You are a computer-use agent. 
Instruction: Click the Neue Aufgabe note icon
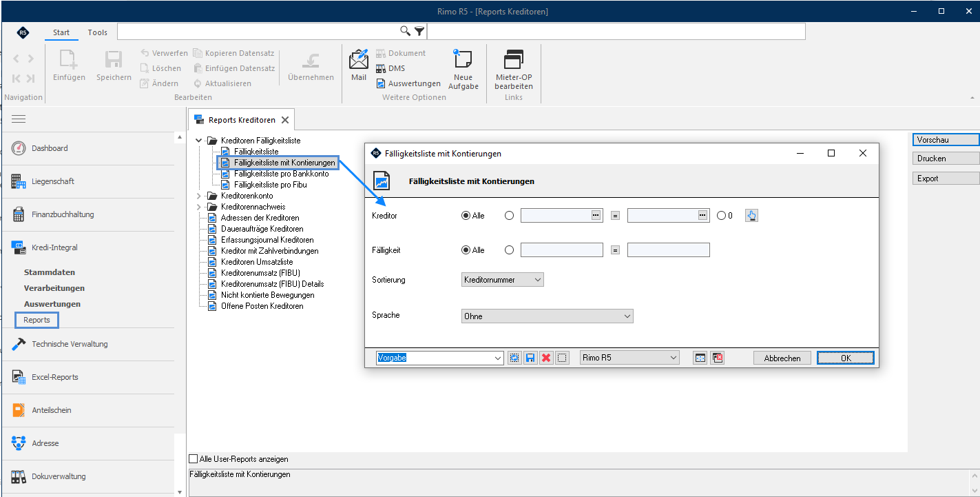[x=463, y=59]
